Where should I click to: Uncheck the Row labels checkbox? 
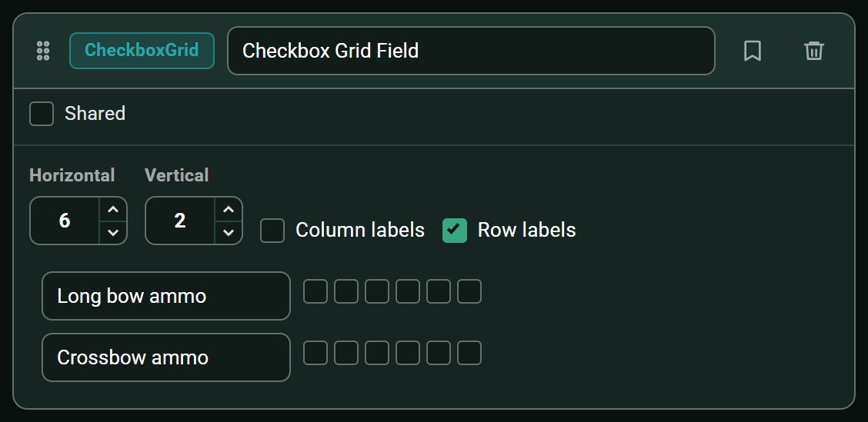[455, 231]
